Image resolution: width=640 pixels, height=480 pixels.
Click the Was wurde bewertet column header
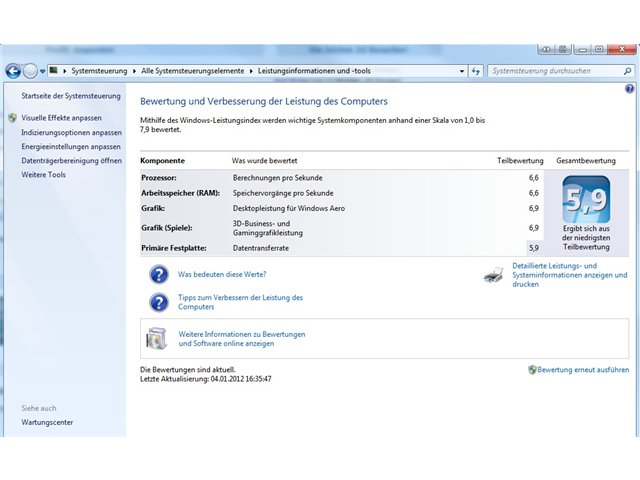click(x=264, y=161)
